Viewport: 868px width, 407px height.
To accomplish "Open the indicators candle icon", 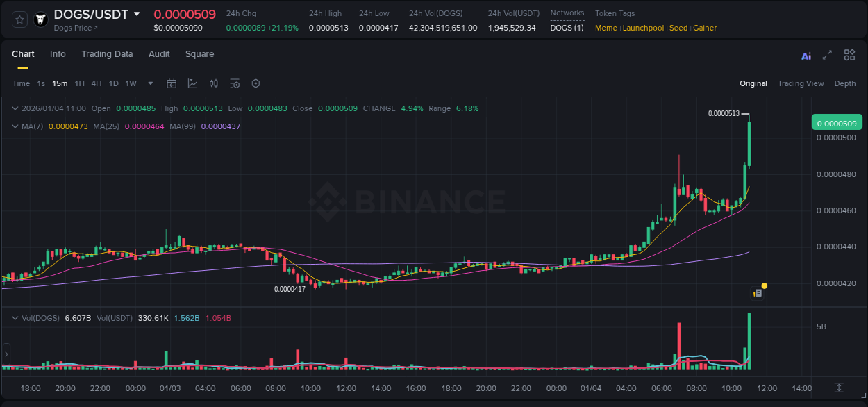I will tap(213, 83).
